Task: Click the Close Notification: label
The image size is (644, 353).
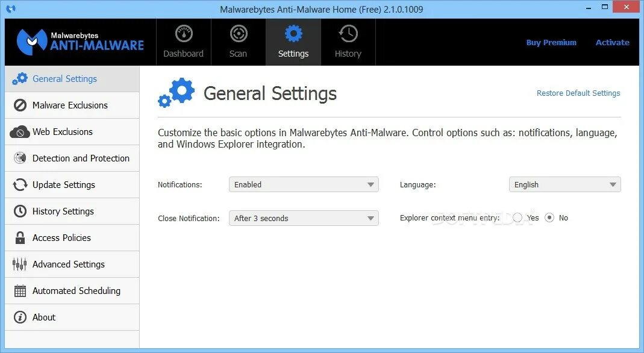Action: (189, 219)
